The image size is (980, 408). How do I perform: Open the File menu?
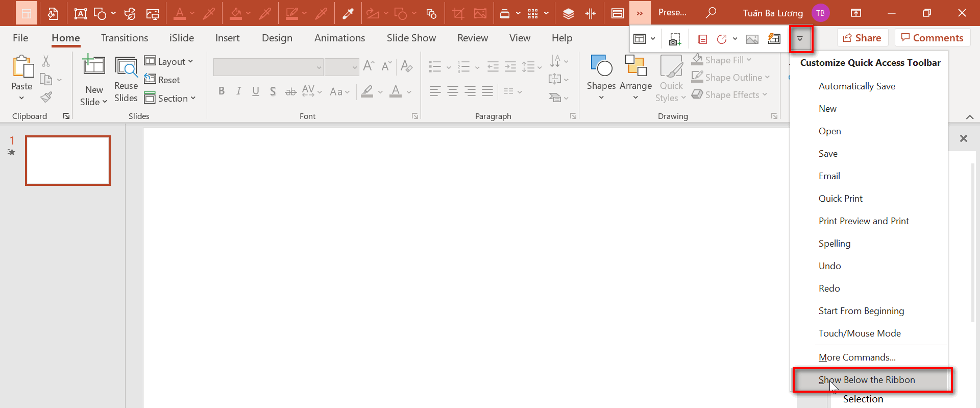tap(20, 38)
